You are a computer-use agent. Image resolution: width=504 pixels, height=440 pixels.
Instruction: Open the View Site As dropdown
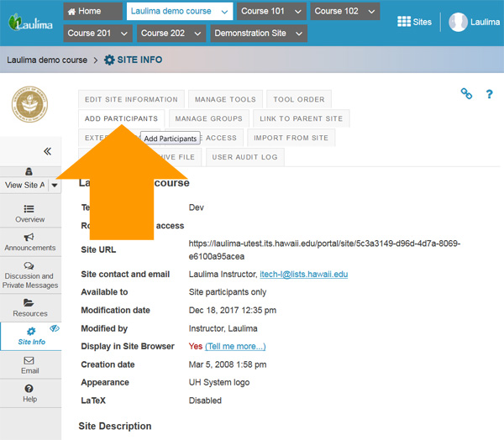pyautogui.click(x=55, y=185)
